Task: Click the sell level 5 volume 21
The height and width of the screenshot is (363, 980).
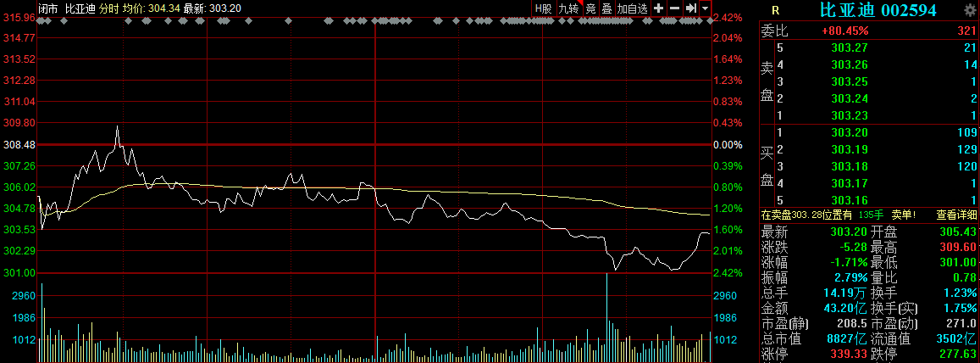Action: pos(970,47)
